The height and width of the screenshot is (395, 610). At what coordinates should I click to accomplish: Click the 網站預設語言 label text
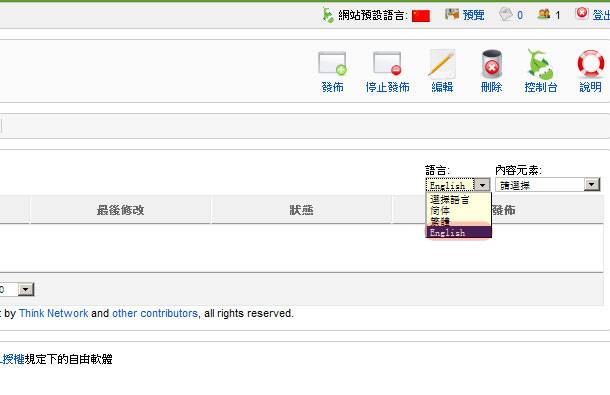372,16
